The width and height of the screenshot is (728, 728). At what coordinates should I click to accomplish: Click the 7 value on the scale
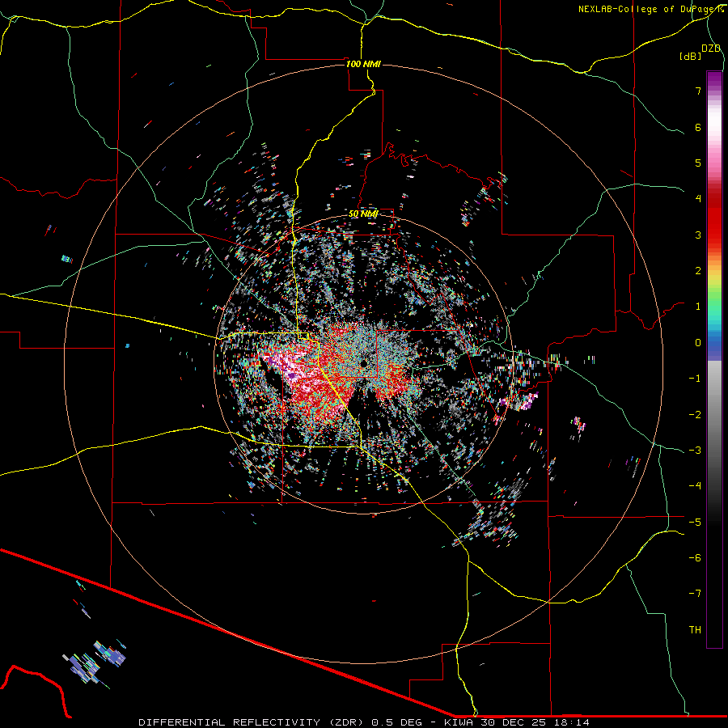(x=698, y=91)
